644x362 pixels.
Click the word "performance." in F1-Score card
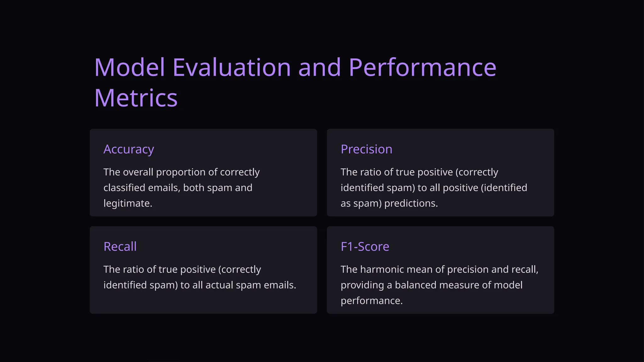click(x=371, y=301)
